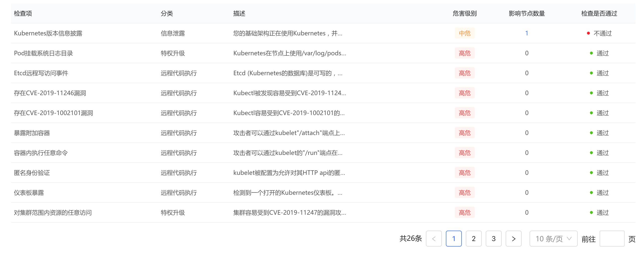This screenshot has height=260, width=644.
Task: Click description 攻击者可以通过kubelet的"/run"端点在
Action: pos(288,153)
